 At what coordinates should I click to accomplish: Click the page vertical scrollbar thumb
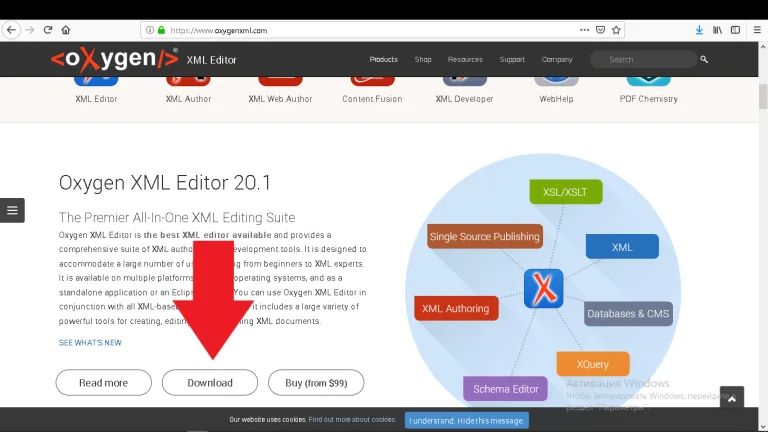763,96
